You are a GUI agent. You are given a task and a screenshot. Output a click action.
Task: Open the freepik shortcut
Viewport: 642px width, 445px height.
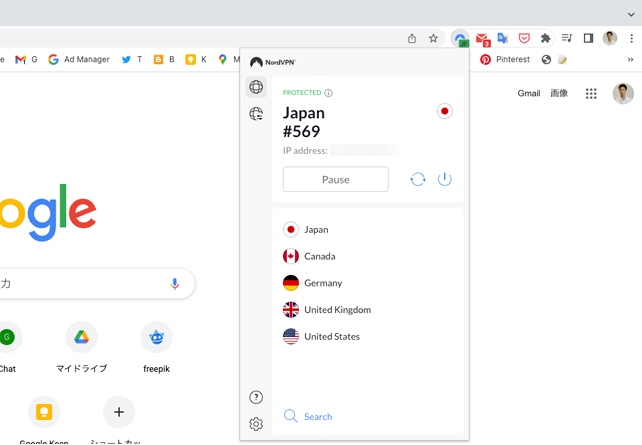pos(156,346)
